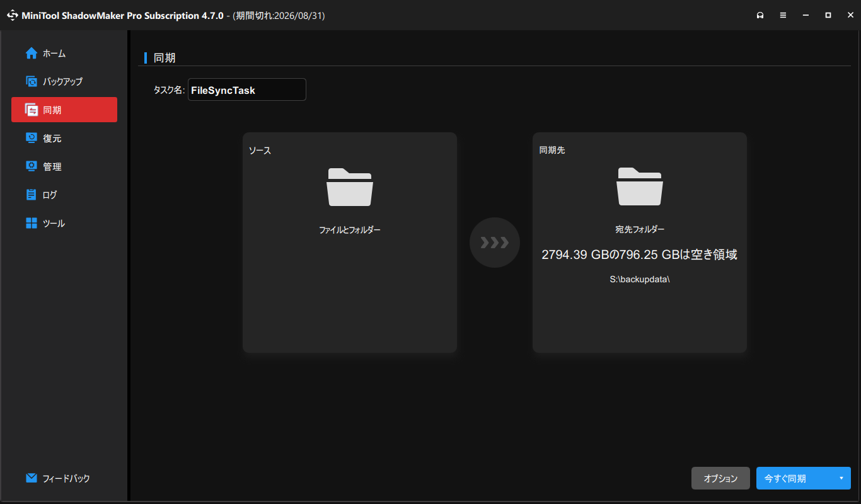Click the 同期 page heading
Image resolution: width=861 pixels, height=504 pixels.
pyautogui.click(x=165, y=58)
